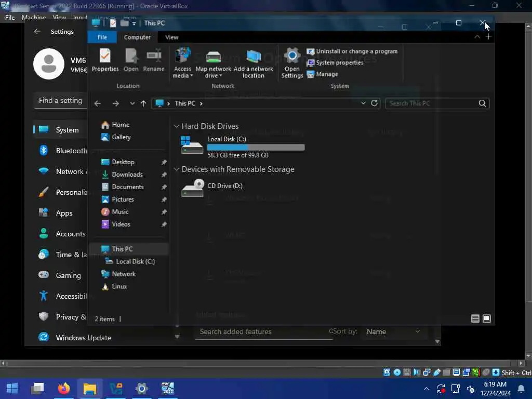Click the Explorer back arrow
This screenshot has width=532, height=399.
pos(98,103)
